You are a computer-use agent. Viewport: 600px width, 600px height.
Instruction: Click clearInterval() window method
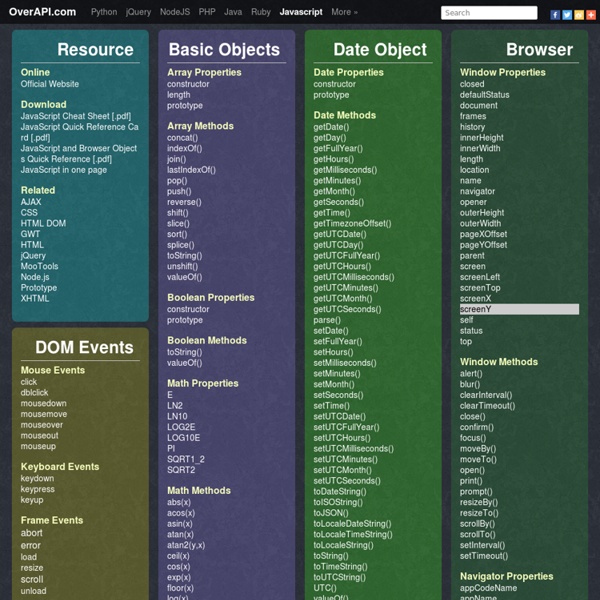486,395
